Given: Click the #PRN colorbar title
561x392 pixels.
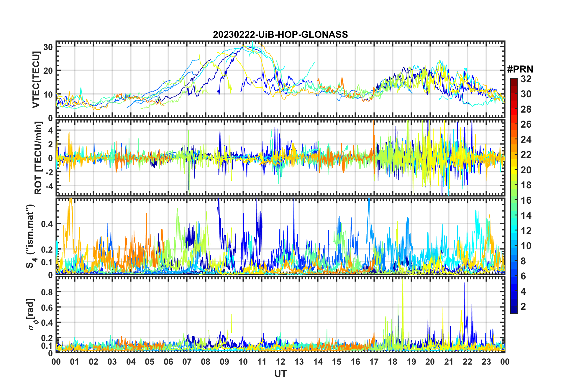Looking at the screenshot, I should click(x=520, y=69).
